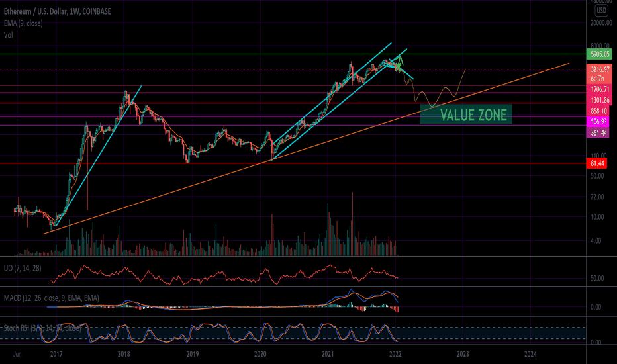
Task: Select the Stoch RSI indicator legend
Action: point(42,328)
